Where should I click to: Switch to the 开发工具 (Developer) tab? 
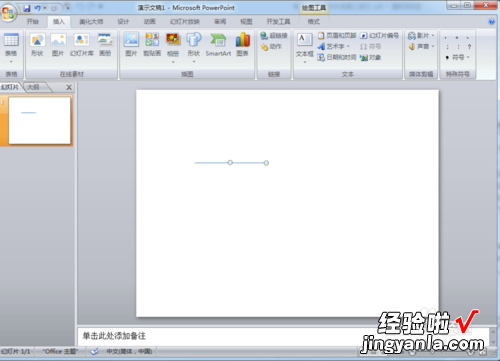(278, 22)
